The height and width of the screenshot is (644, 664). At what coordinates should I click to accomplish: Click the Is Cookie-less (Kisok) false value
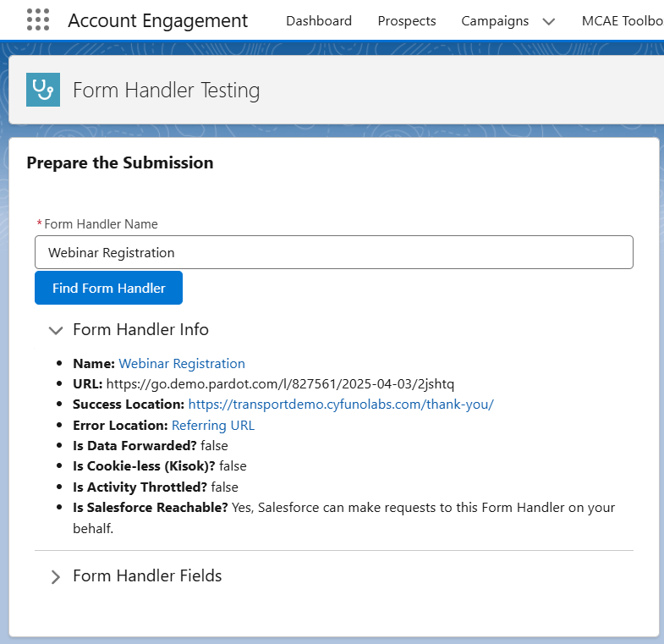[233, 466]
